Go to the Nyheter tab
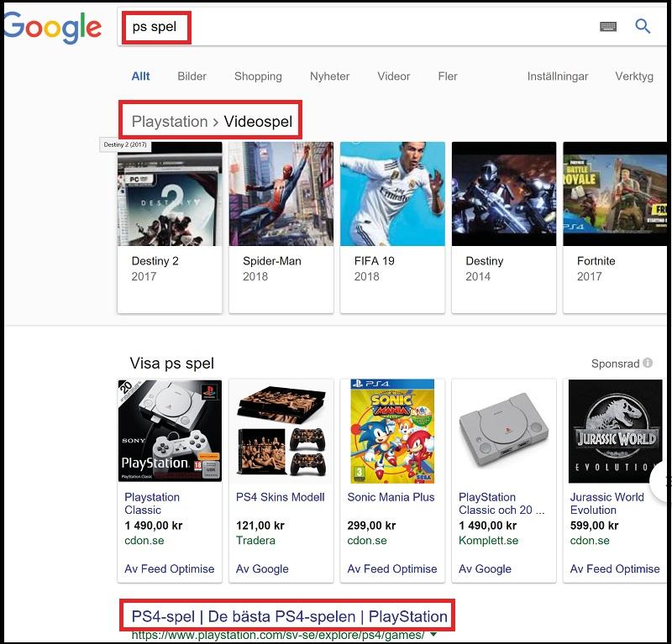Screen dimensions: 672x644 click(x=329, y=76)
